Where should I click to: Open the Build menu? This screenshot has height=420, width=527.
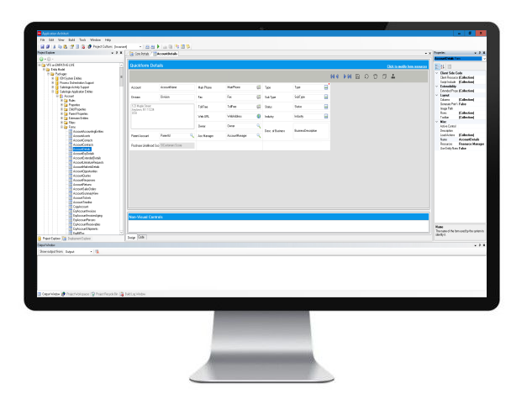tap(71, 39)
